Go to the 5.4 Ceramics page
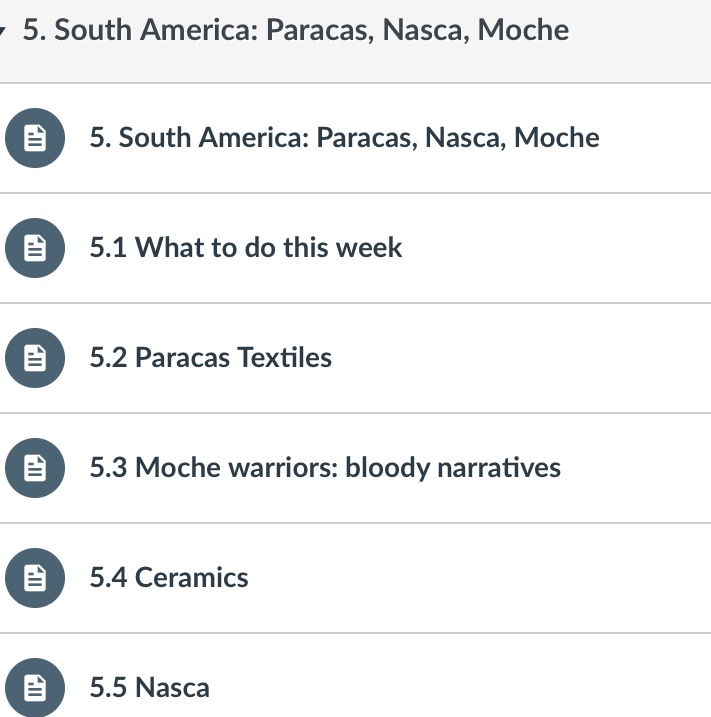Image resolution: width=711 pixels, height=717 pixels. coord(169,578)
